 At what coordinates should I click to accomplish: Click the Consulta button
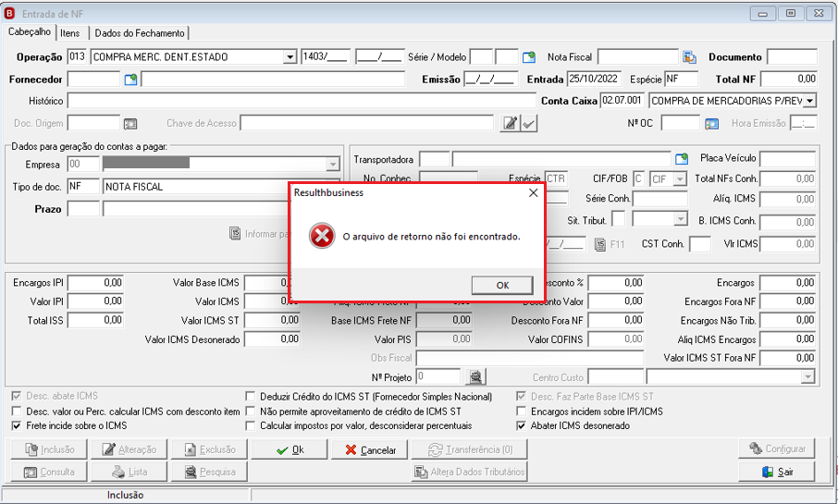[49, 472]
